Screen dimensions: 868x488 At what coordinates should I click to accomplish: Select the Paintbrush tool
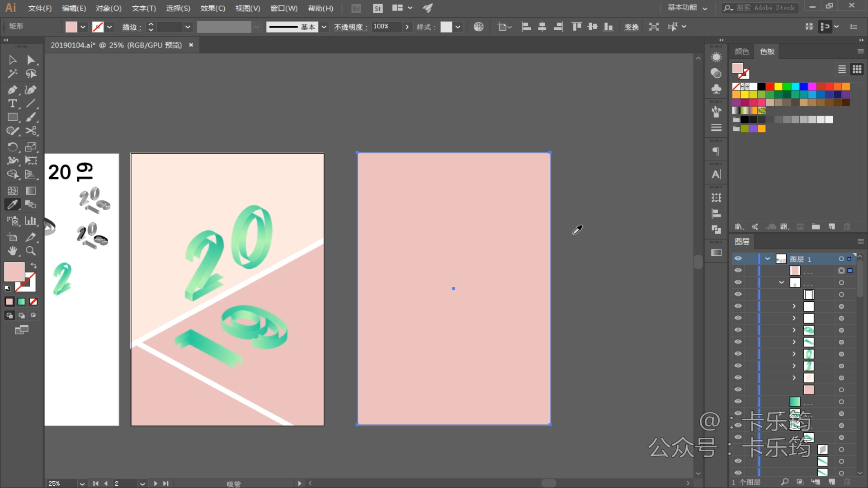(31, 117)
